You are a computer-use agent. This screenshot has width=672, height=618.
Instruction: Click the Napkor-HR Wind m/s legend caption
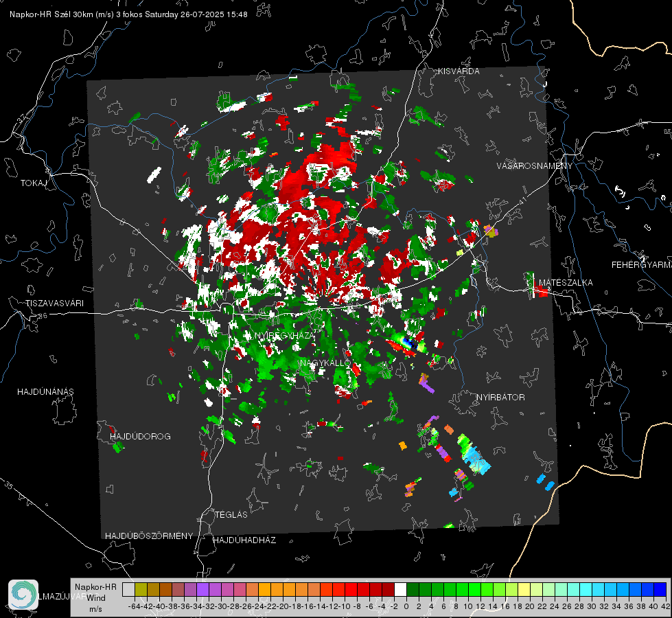pos(95,598)
